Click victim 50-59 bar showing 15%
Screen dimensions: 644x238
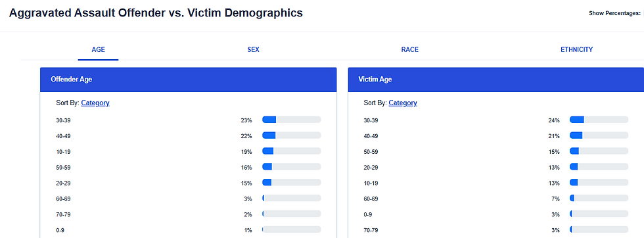tap(599, 151)
